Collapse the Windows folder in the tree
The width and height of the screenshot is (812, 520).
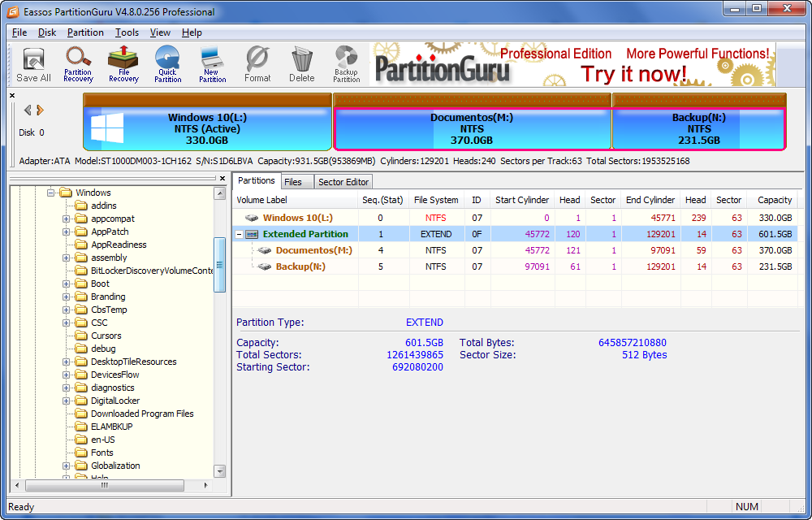point(51,193)
